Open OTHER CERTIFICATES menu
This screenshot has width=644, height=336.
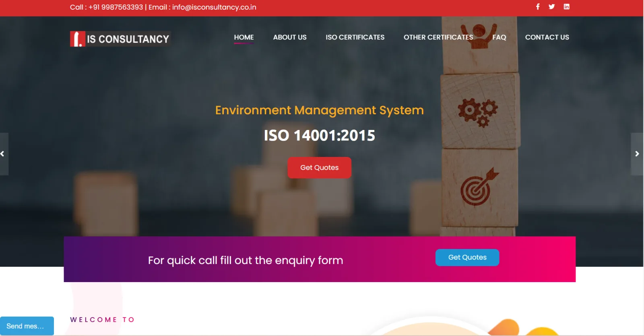coord(438,37)
